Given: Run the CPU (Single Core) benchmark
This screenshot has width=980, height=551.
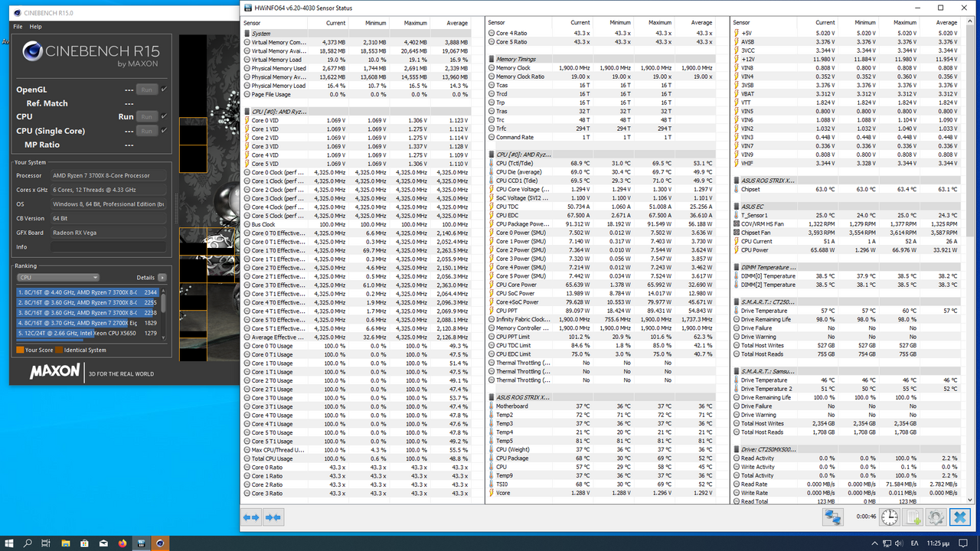Looking at the screenshot, I should (147, 131).
